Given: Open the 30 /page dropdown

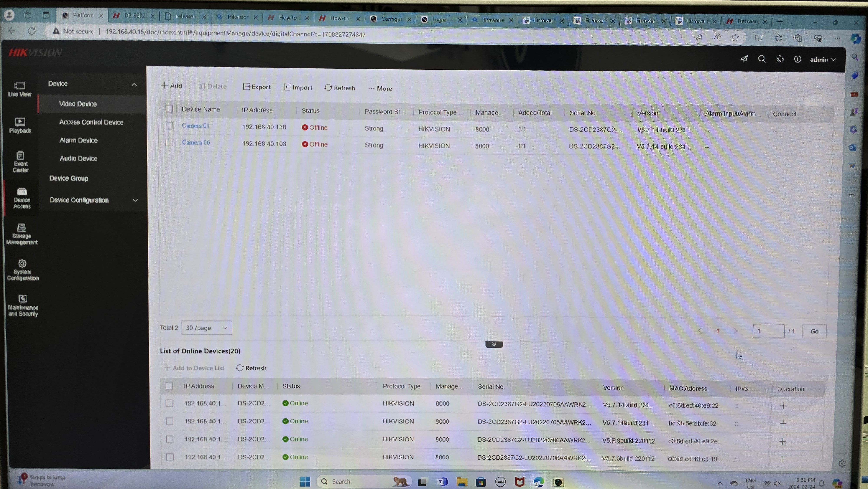Looking at the screenshot, I should [x=207, y=328].
